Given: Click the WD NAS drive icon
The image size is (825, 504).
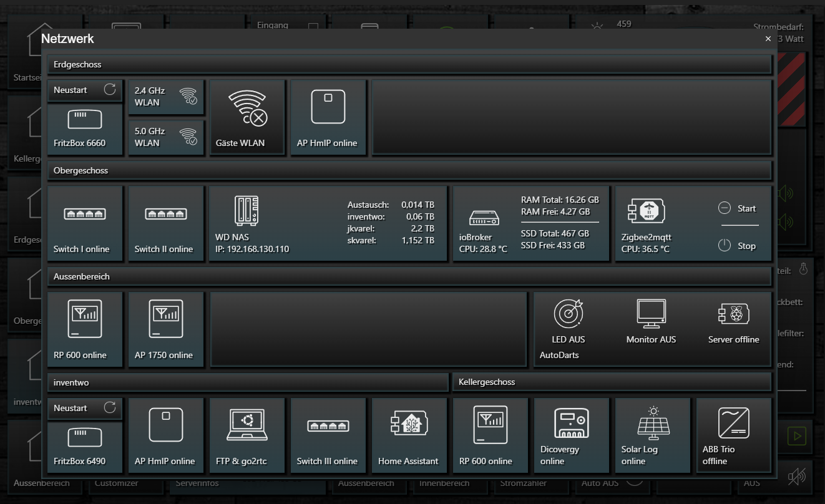Looking at the screenshot, I should (246, 211).
